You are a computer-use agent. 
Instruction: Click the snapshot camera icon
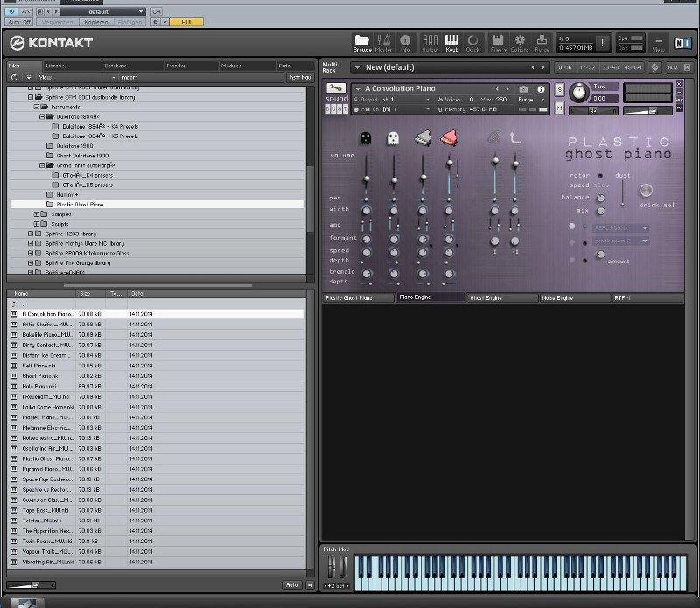(x=523, y=89)
